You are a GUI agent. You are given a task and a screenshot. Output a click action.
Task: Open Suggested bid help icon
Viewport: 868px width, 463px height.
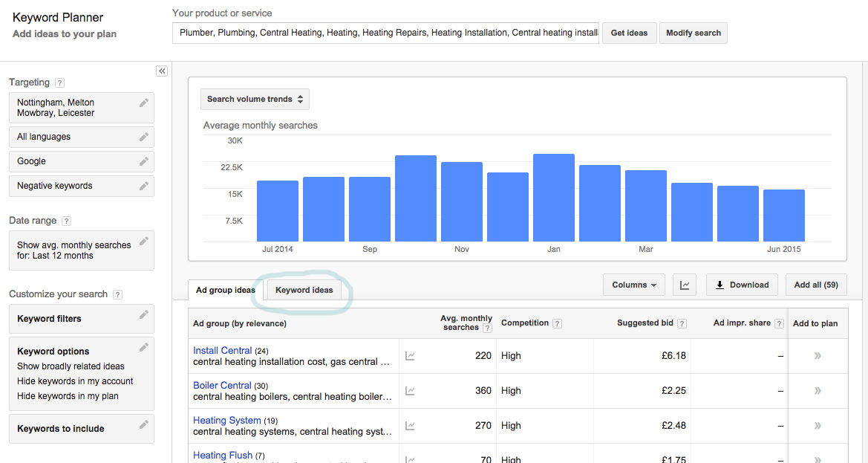(682, 323)
